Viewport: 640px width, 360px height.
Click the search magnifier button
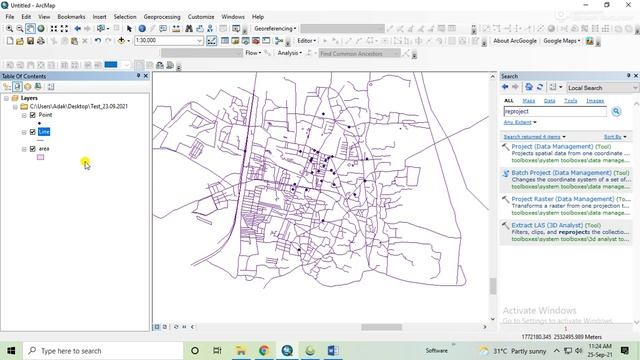[616, 111]
